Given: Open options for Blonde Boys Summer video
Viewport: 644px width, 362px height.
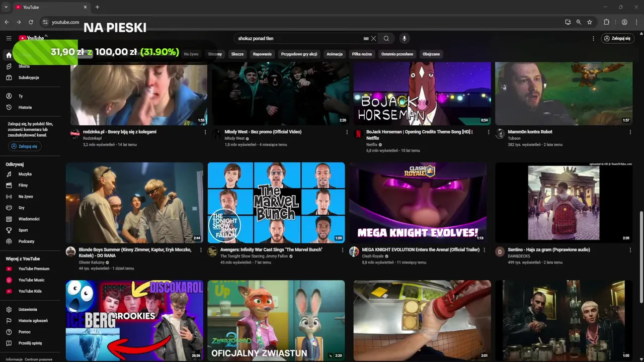Looking at the screenshot, I should coord(201,250).
